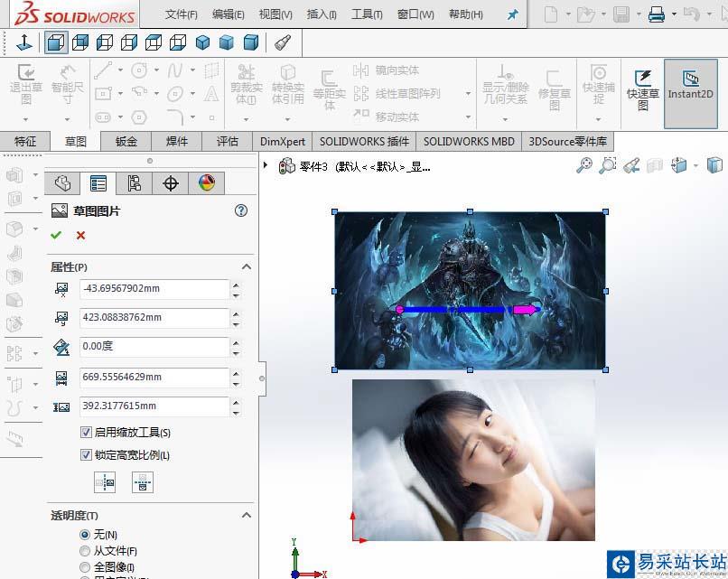Viewport: 728px width, 579px height.
Task: Open the 编辑(E) menu
Action: click(x=228, y=14)
